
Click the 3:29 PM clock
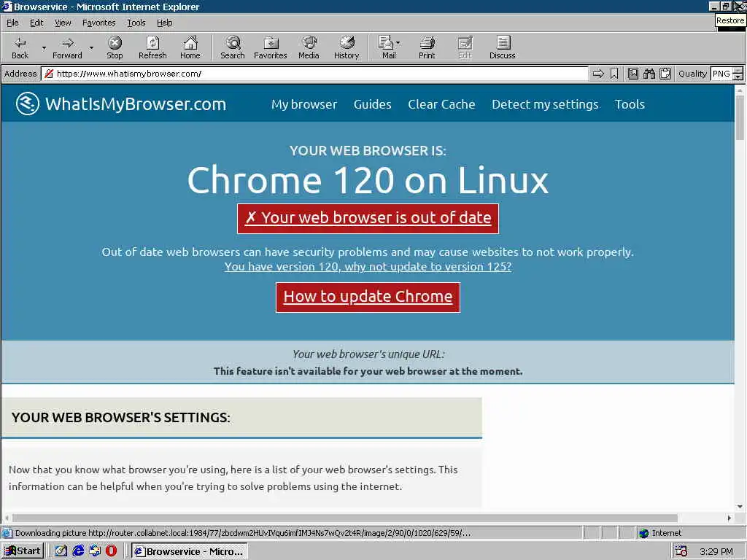coord(716,551)
